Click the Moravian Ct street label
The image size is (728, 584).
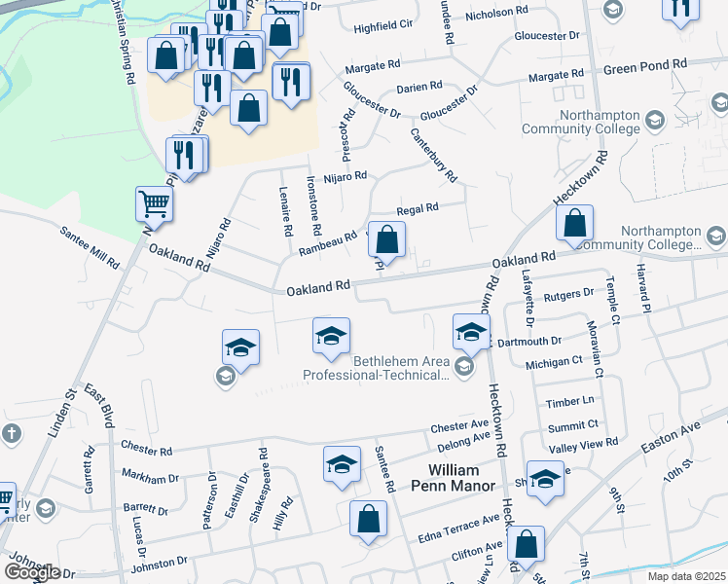[x=595, y=348]
